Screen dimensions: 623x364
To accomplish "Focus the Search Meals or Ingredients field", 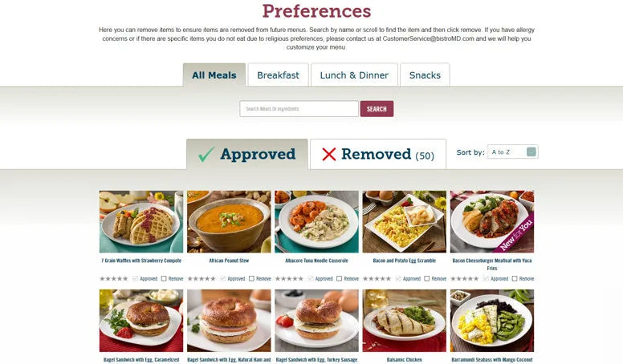I will (299, 109).
